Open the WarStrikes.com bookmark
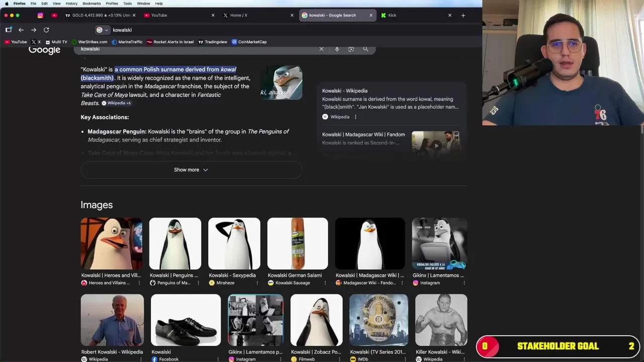The height and width of the screenshot is (362, 644). click(89, 42)
